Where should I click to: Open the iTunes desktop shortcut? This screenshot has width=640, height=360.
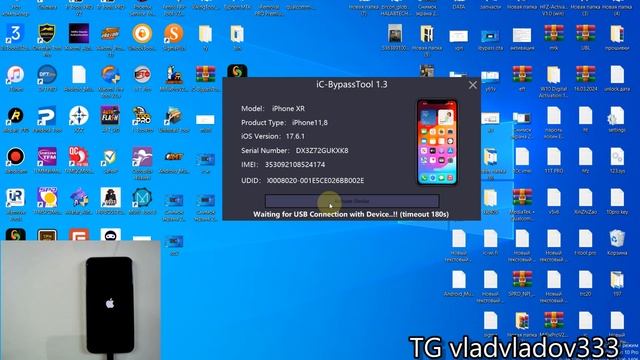[x=15, y=75]
